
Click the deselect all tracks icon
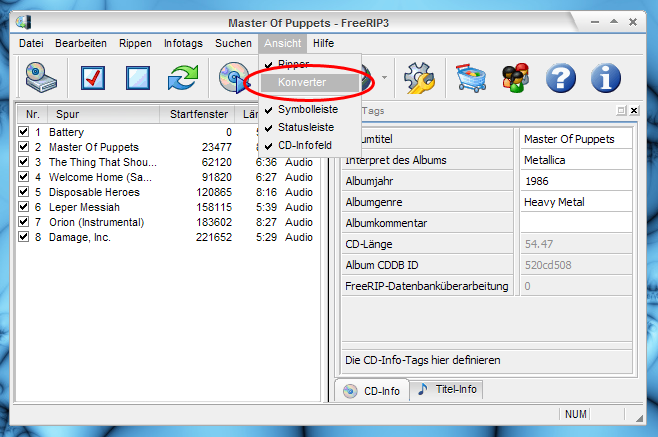[x=138, y=78]
